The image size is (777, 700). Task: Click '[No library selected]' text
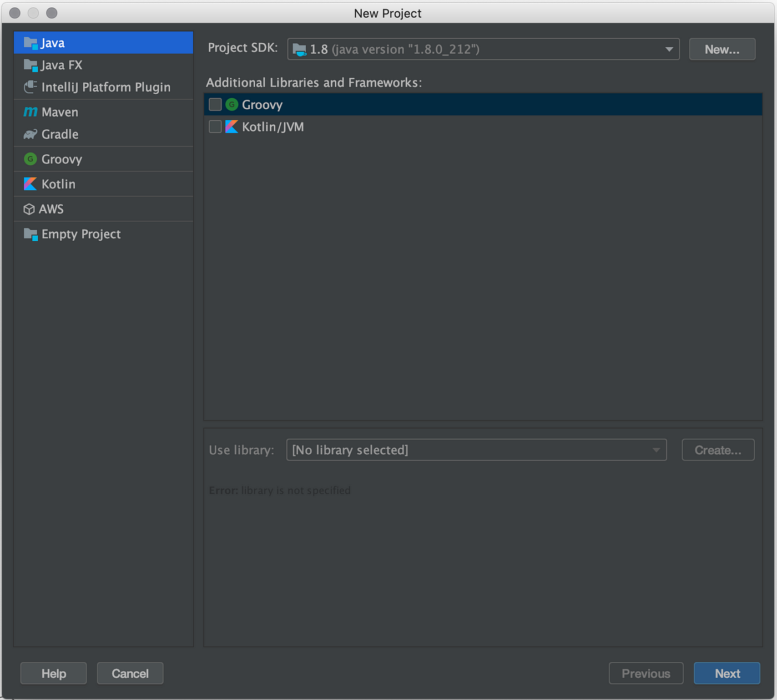point(350,450)
